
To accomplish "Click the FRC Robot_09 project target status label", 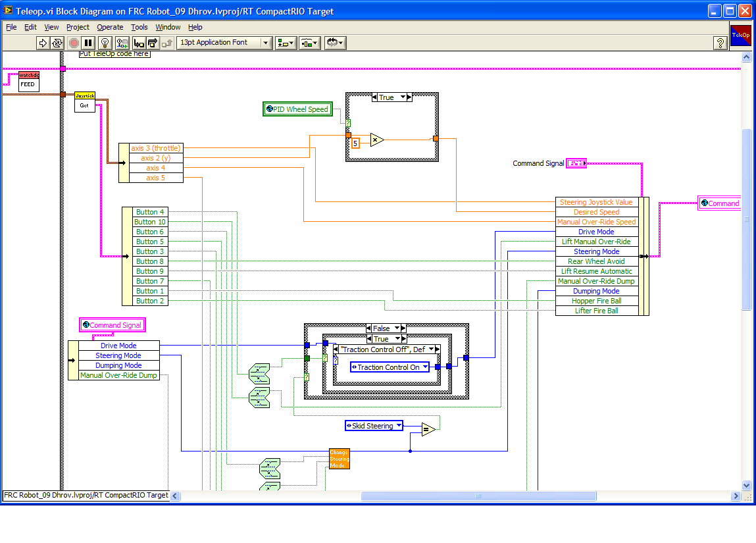I will coord(86,495).
